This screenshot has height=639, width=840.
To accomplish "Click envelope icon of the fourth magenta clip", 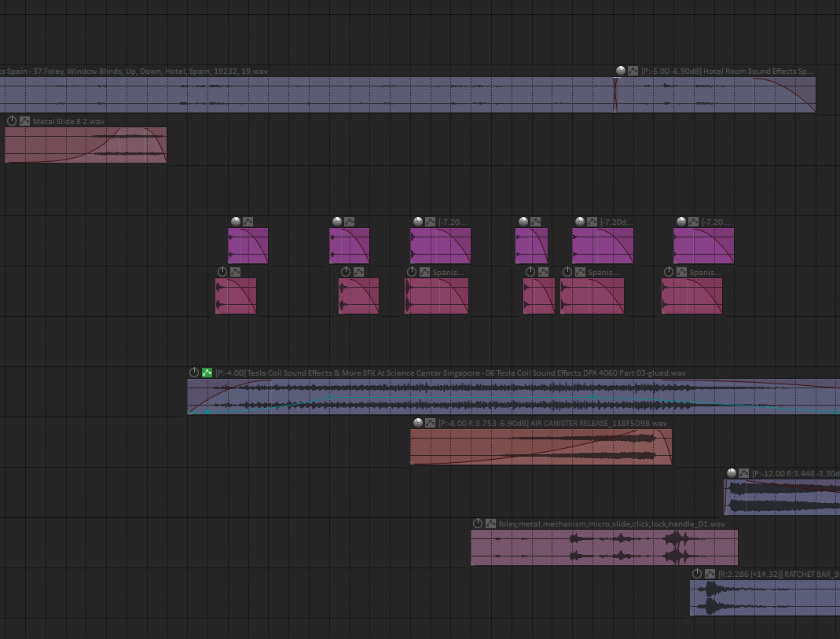I will pos(536,221).
